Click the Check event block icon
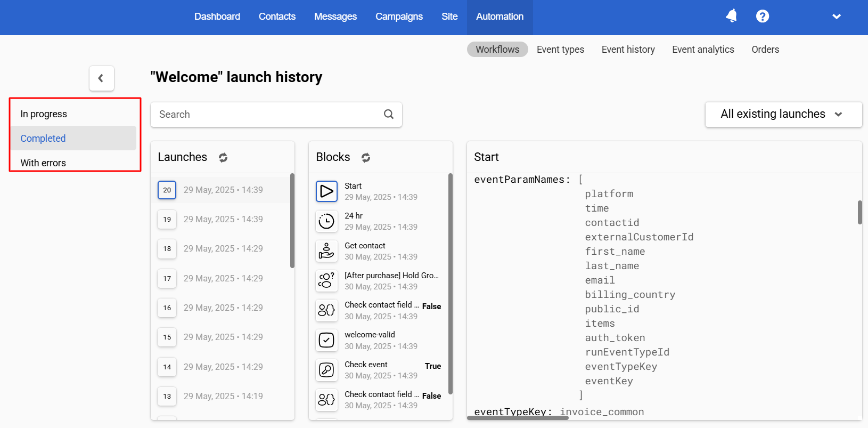 326,370
